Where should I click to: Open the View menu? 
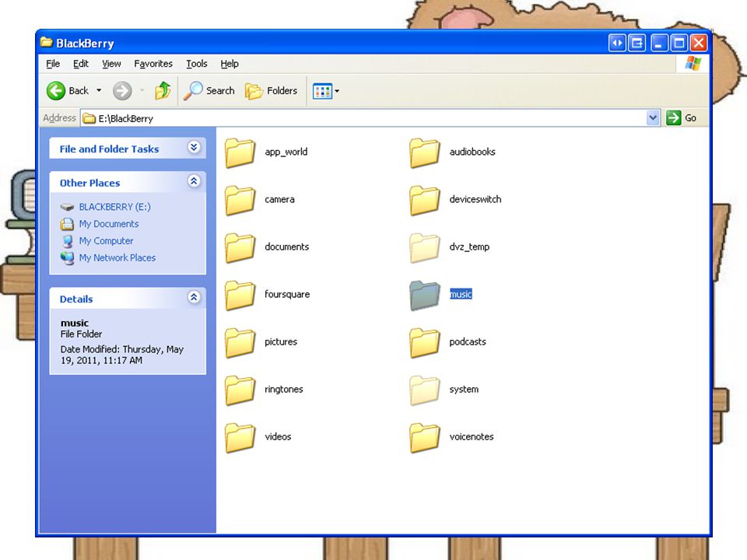click(x=111, y=64)
